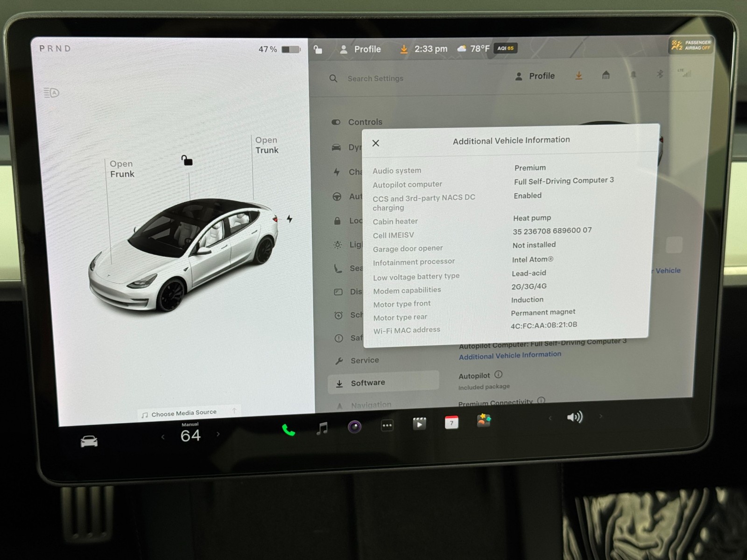Expand Choose Media Source panel
Image resolution: width=747 pixels, height=560 pixels.
click(184, 413)
